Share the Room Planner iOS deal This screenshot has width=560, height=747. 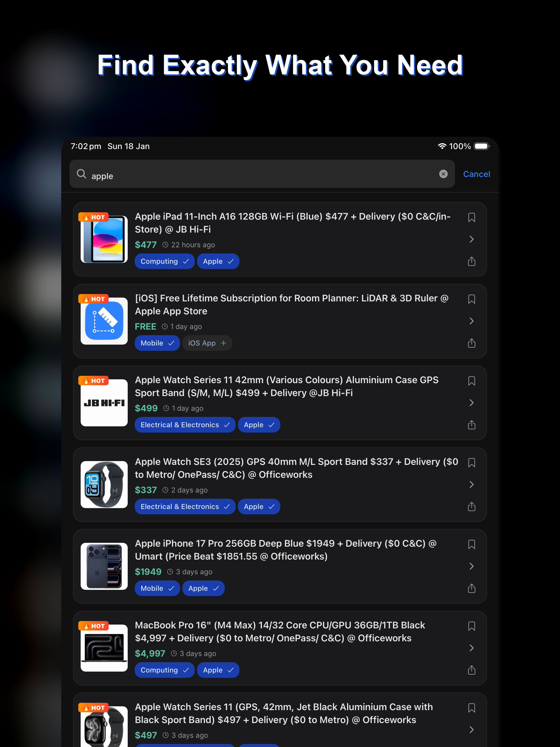click(471, 343)
